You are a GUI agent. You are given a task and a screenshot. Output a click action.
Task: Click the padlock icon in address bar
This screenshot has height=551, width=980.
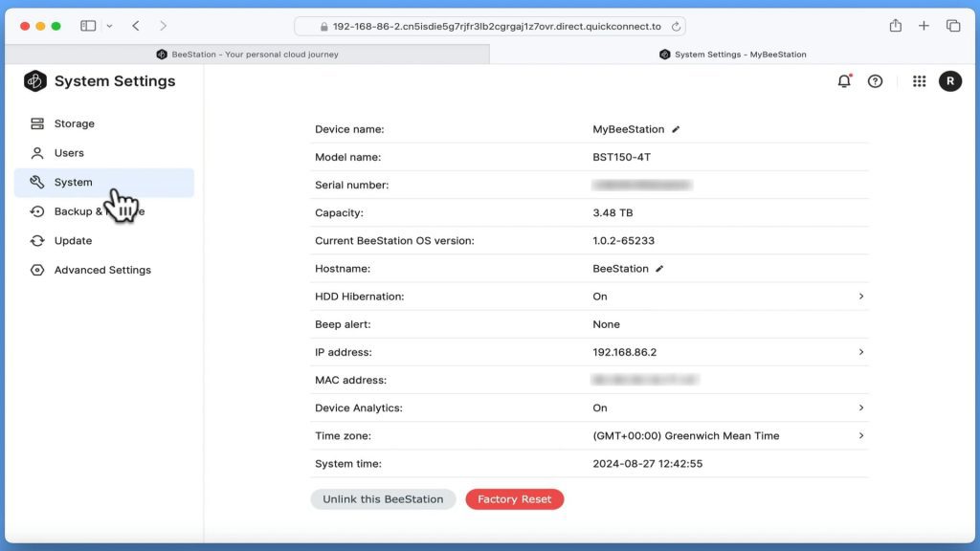[x=323, y=26]
